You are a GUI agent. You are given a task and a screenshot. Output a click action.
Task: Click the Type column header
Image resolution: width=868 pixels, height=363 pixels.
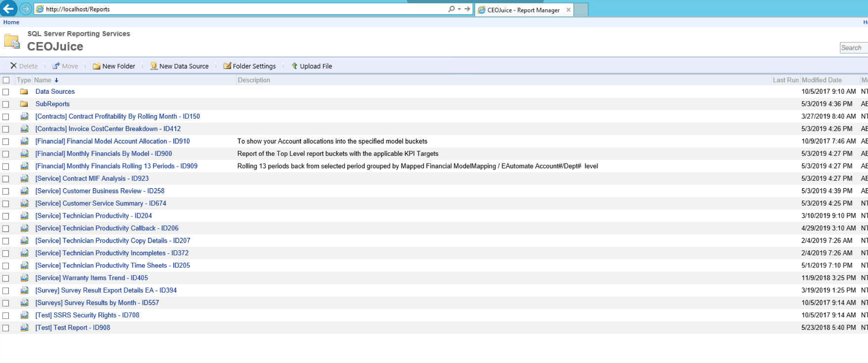coord(24,80)
